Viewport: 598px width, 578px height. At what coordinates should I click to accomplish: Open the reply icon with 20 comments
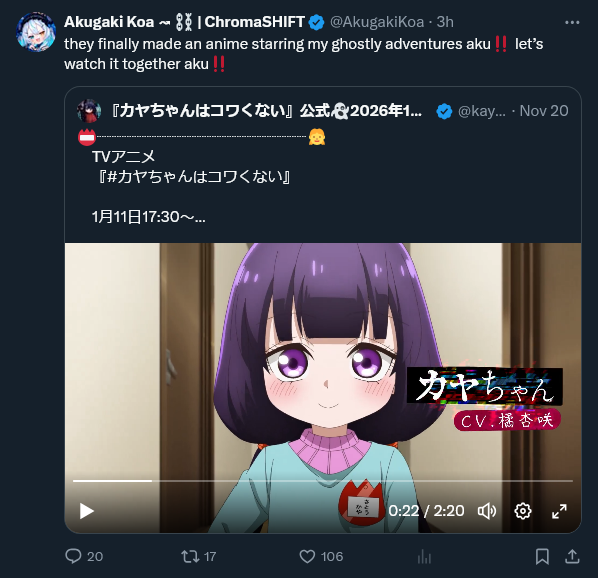click(73, 556)
